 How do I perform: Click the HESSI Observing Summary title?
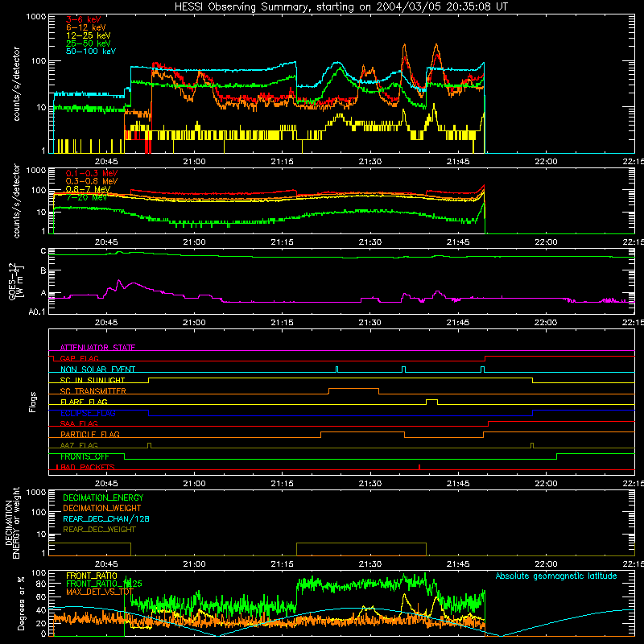coord(341,7)
